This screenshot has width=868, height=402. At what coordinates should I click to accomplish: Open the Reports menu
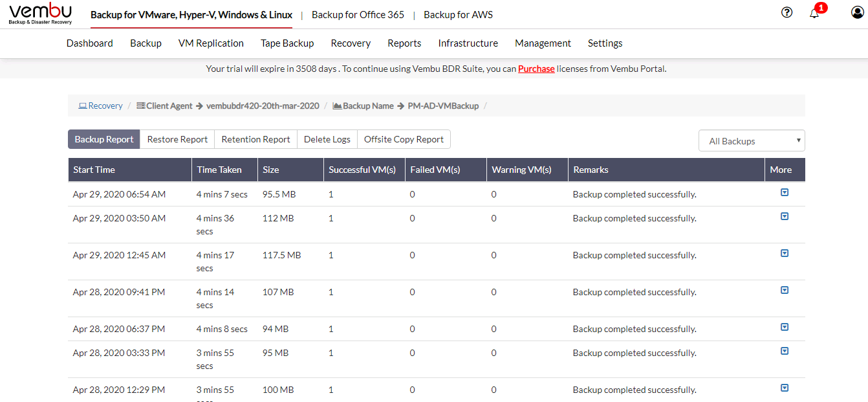[x=404, y=43]
